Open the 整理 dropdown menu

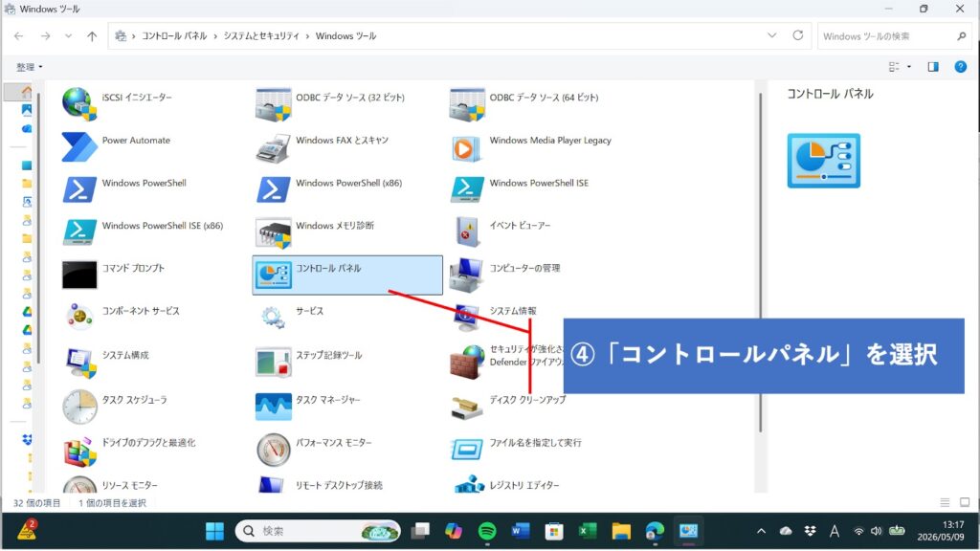pyautogui.click(x=30, y=67)
